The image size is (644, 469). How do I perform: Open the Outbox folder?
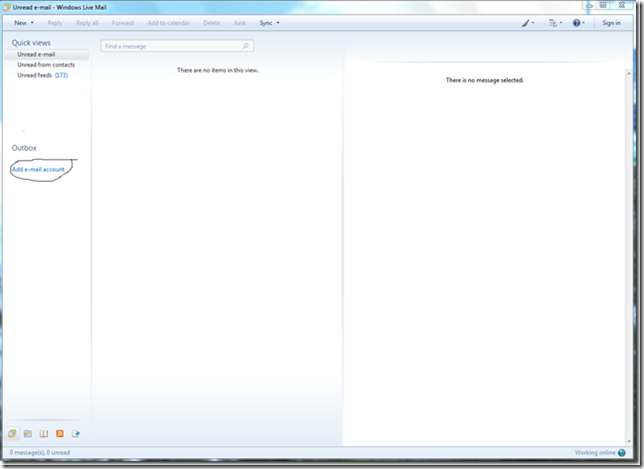(x=24, y=148)
